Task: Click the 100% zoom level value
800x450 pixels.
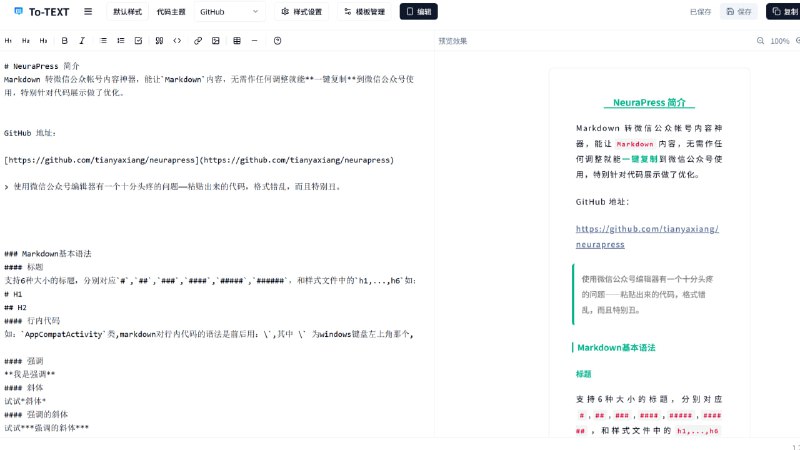Action: [x=780, y=41]
